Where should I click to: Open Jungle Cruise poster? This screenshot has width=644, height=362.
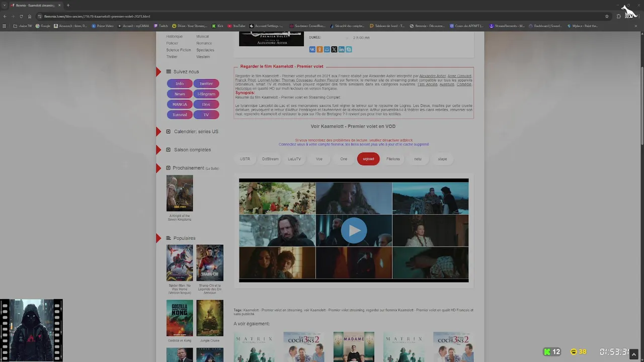pyautogui.click(x=210, y=318)
